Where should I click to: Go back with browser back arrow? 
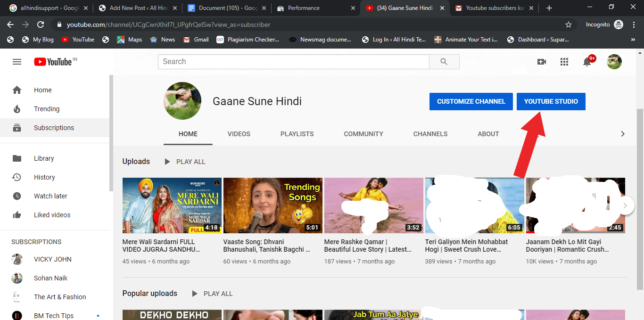(x=10, y=25)
